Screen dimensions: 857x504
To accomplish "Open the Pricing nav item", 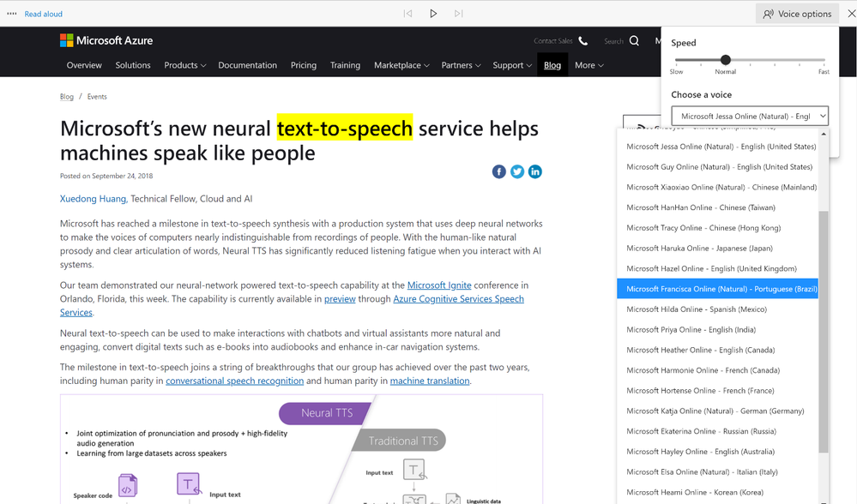I will click(x=304, y=65).
